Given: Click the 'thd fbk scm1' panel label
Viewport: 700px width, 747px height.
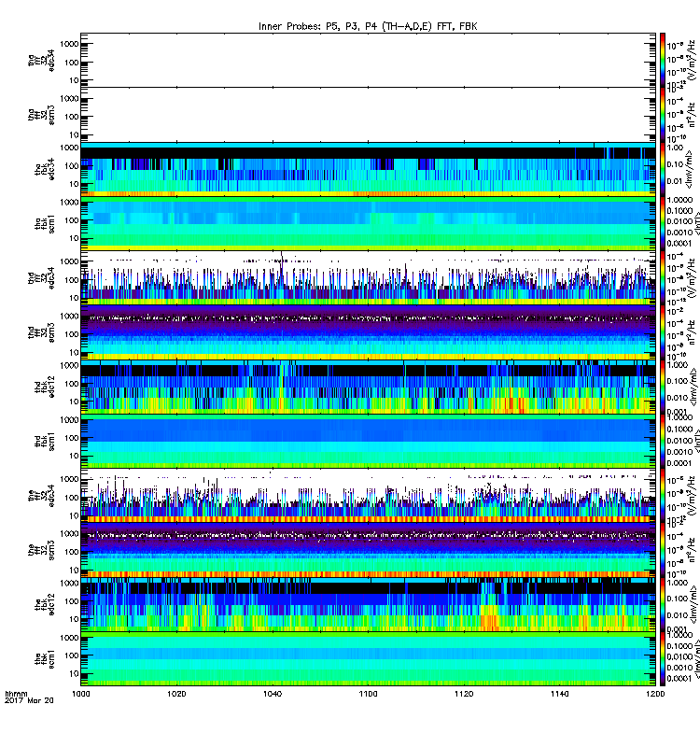Looking at the screenshot, I should tap(44, 442).
